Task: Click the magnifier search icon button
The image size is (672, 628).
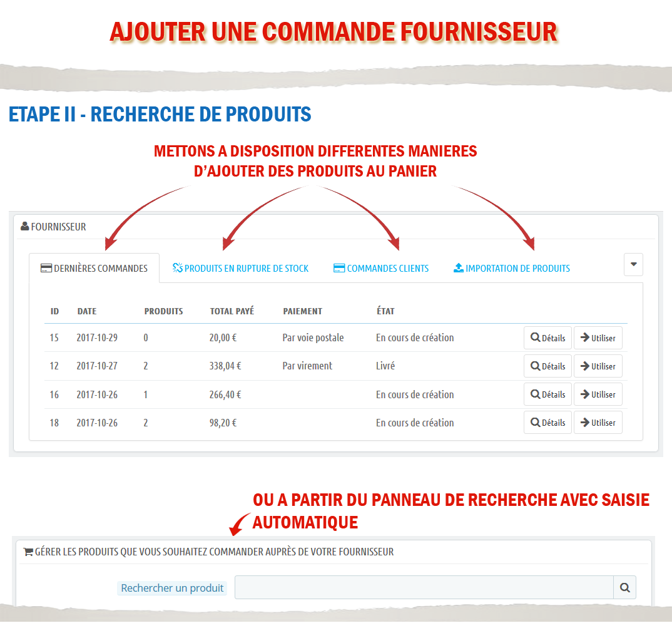Action: tap(624, 588)
